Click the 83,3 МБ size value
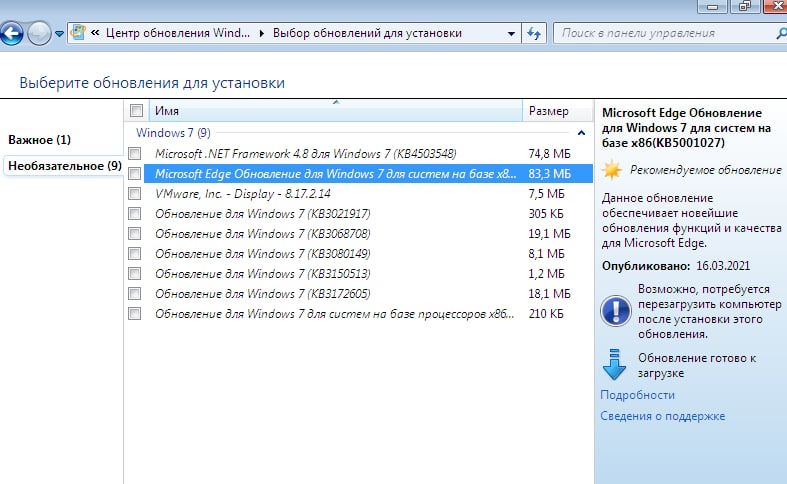This screenshot has width=787, height=484. coord(549,174)
